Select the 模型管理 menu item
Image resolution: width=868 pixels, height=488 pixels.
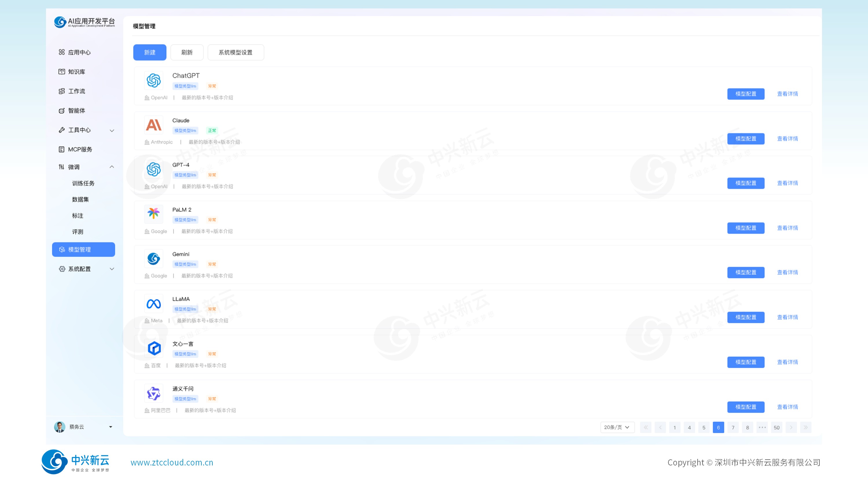click(x=84, y=250)
